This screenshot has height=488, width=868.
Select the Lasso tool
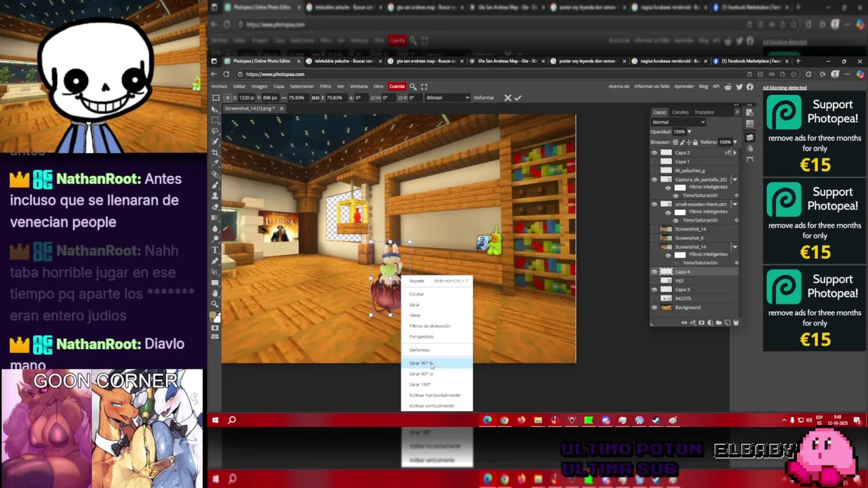tap(216, 131)
